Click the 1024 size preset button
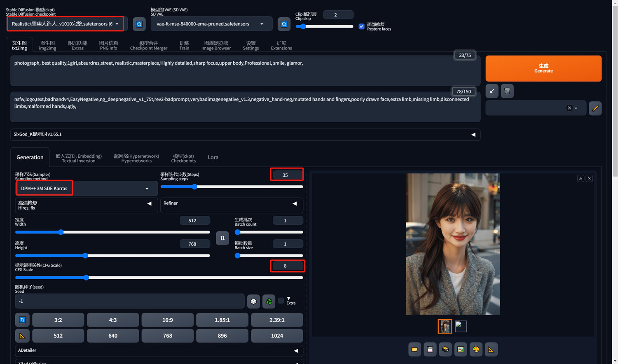 tap(277, 336)
